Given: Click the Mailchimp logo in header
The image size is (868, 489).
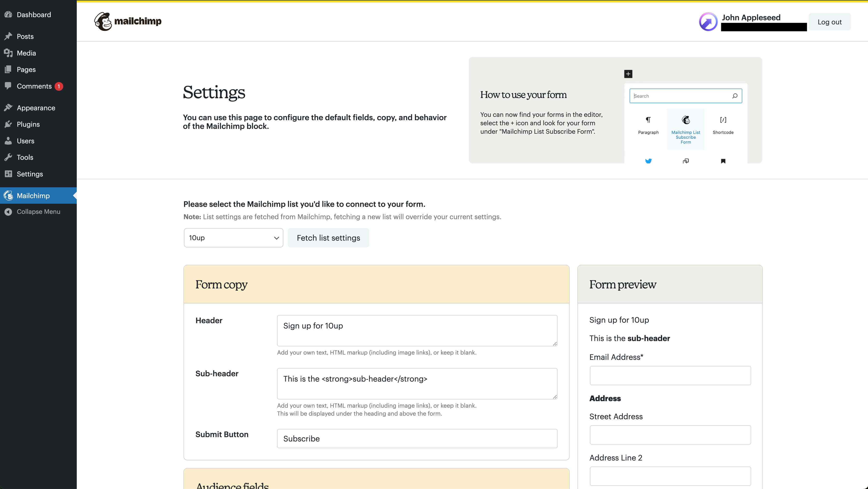Looking at the screenshot, I should tap(128, 21).
